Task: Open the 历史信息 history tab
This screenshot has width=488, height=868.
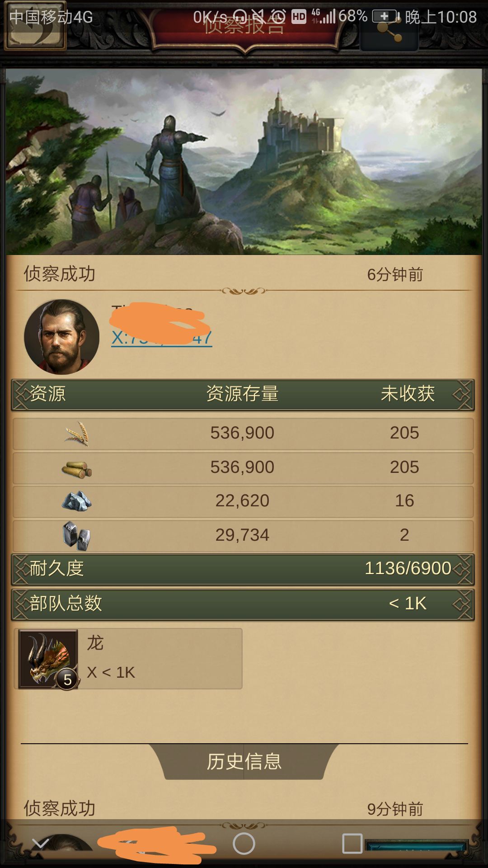Action: tap(244, 762)
